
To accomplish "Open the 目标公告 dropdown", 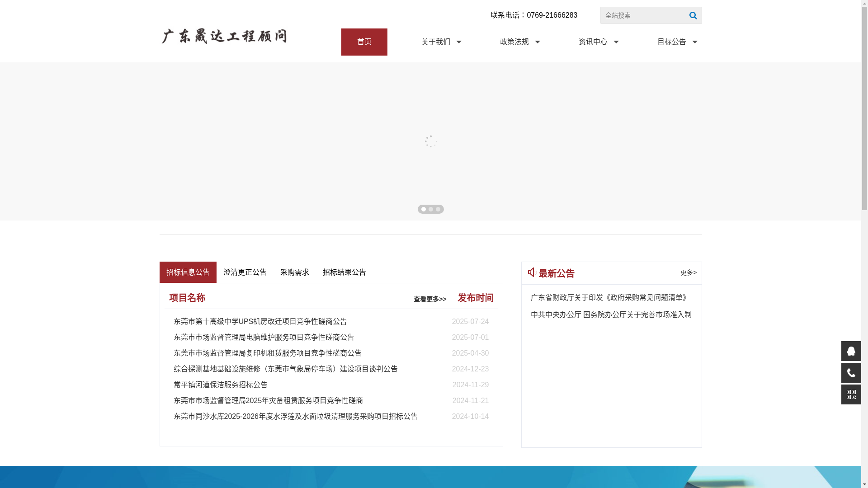I will click(x=676, y=42).
